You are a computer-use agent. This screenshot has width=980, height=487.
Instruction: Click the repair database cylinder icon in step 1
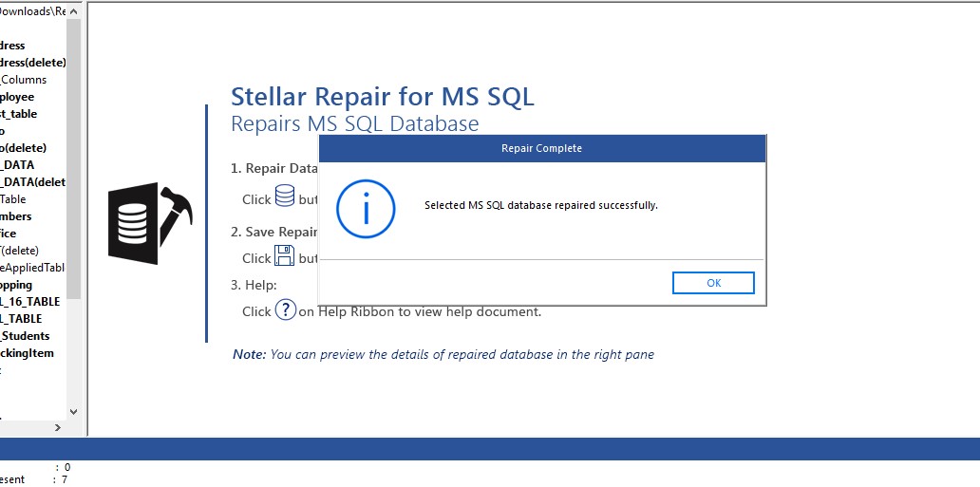click(284, 196)
